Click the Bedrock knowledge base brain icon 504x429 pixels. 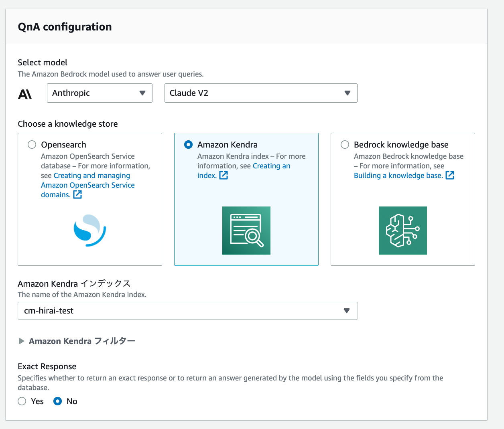402,231
